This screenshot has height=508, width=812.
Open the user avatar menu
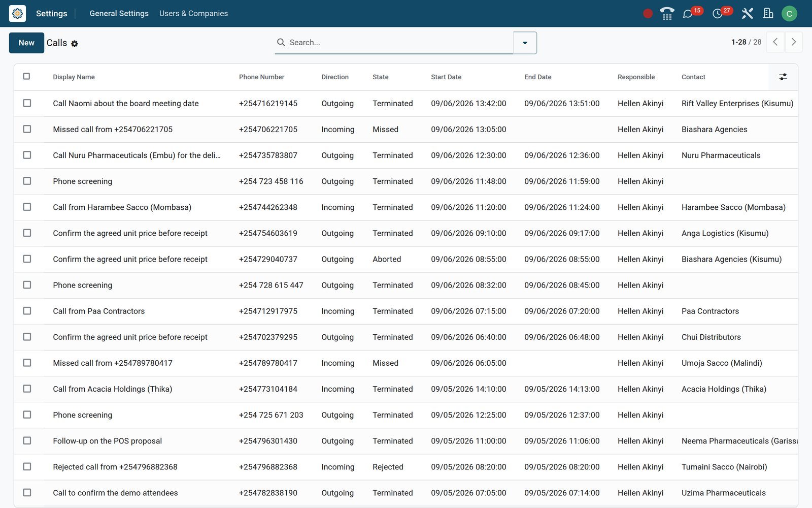[789, 14]
